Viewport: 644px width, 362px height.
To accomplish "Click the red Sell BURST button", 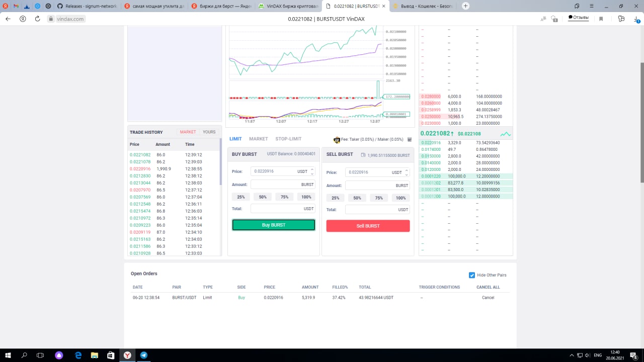I will (368, 226).
